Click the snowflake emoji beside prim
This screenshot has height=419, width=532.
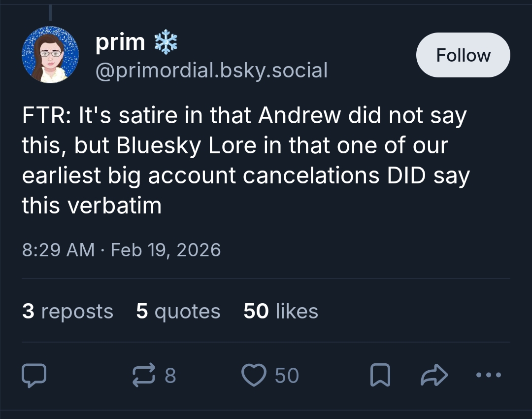[x=166, y=43]
